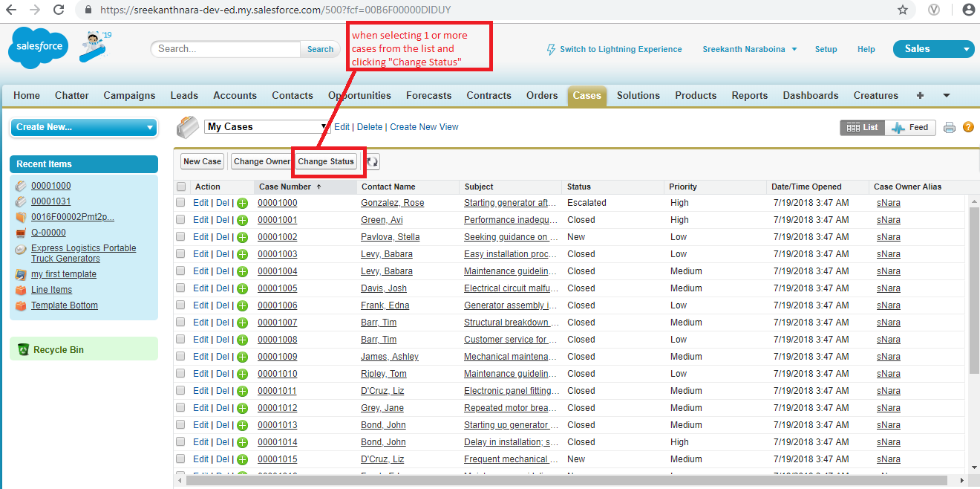The width and height of the screenshot is (980, 489).
Task: Click the Search button next to the search box
Action: (320, 49)
